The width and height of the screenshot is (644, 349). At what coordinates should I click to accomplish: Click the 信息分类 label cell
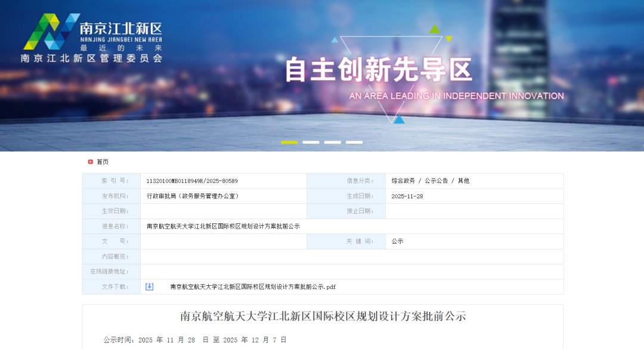pyautogui.click(x=346, y=181)
